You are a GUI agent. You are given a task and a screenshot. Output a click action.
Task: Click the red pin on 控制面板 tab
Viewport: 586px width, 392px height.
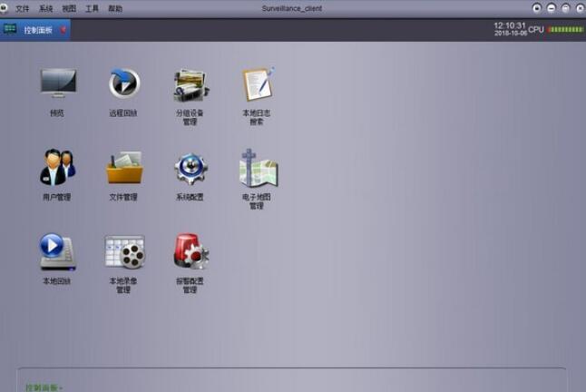pyautogui.click(x=63, y=29)
